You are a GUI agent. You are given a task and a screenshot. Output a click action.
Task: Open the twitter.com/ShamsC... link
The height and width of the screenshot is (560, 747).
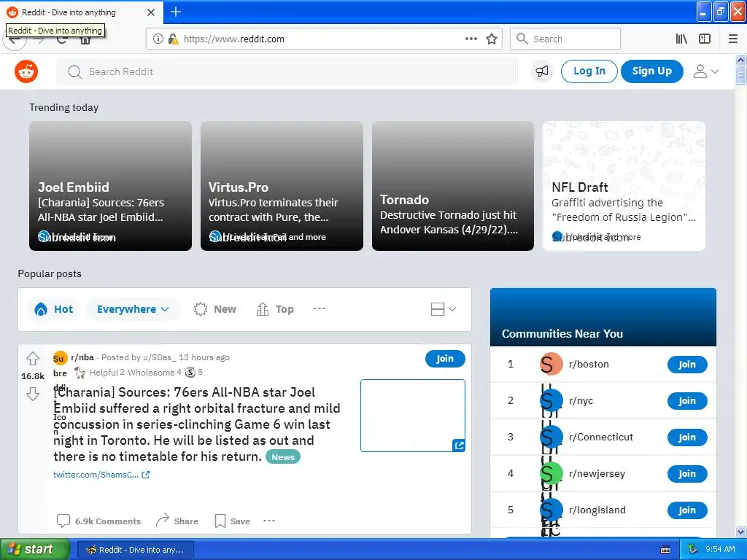click(101, 475)
